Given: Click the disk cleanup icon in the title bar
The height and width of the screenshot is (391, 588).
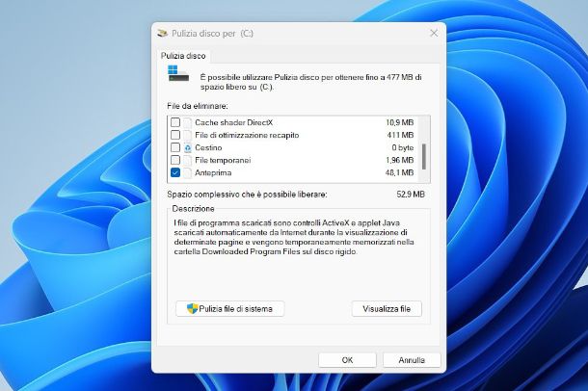Looking at the screenshot, I should 162,34.
